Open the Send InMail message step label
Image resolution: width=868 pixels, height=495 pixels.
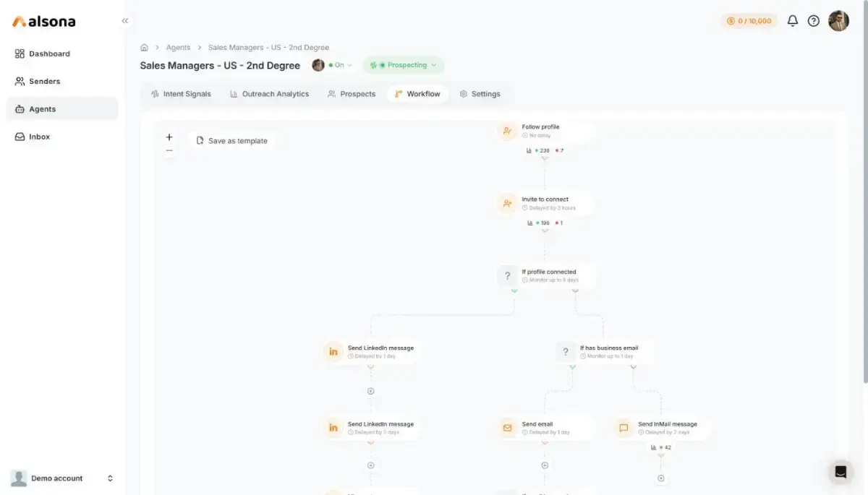[668, 424]
